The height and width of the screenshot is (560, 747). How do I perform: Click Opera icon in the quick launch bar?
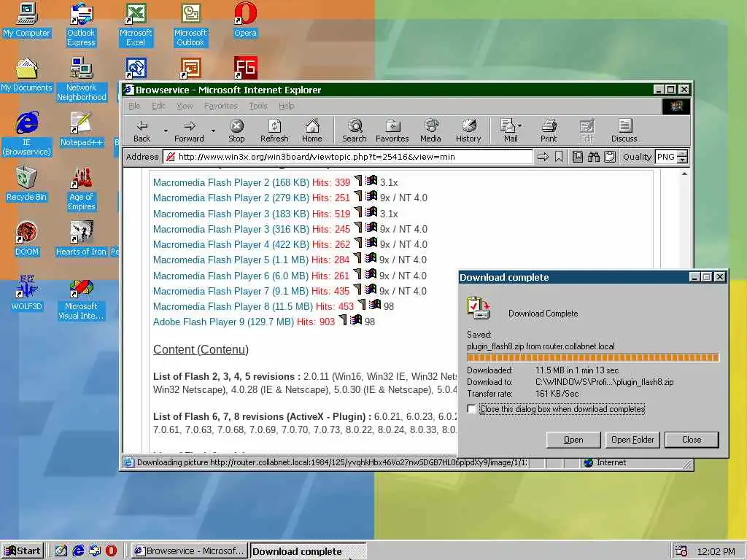click(111, 551)
